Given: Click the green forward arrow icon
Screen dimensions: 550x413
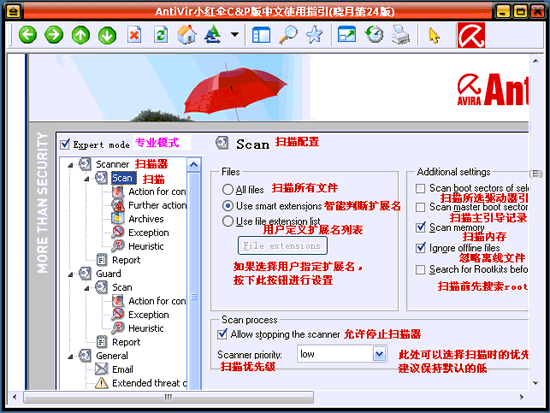Looking at the screenshot, I should click(x=54, y=35).
